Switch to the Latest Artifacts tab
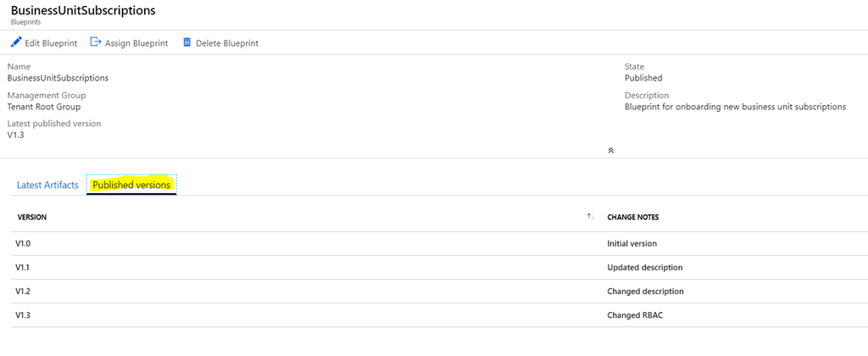Screen dimensions: 868x356 click(x=47, y=185)
